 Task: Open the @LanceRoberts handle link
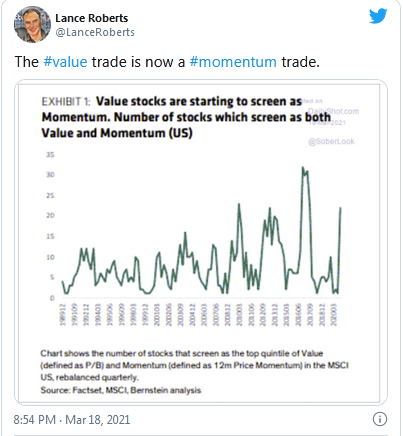pos(95,32)
